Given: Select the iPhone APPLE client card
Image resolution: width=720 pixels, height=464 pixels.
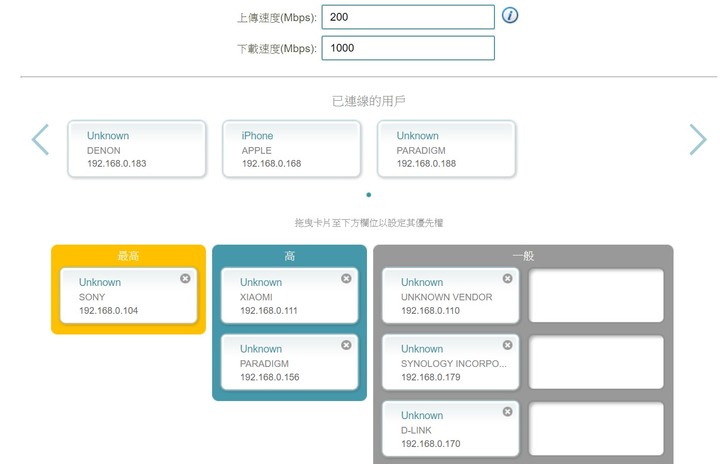Looking at the screenshot, I should coord(292,149).
